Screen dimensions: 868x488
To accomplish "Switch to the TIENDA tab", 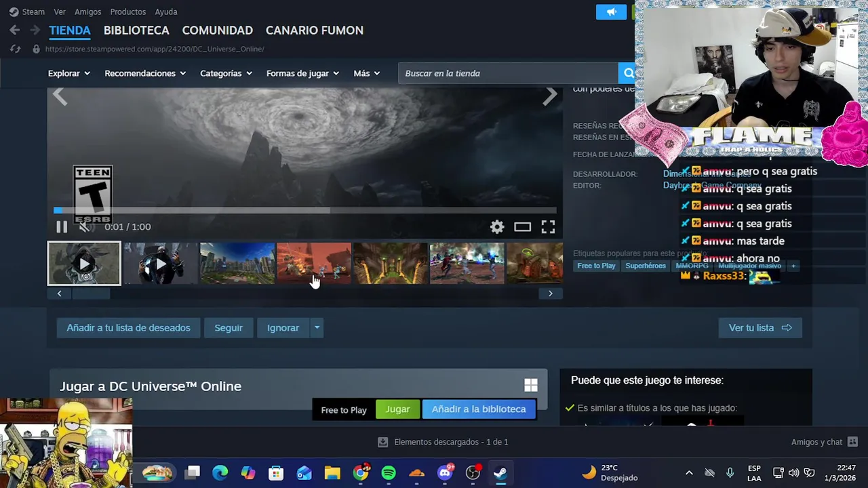I will pos(70,30).
